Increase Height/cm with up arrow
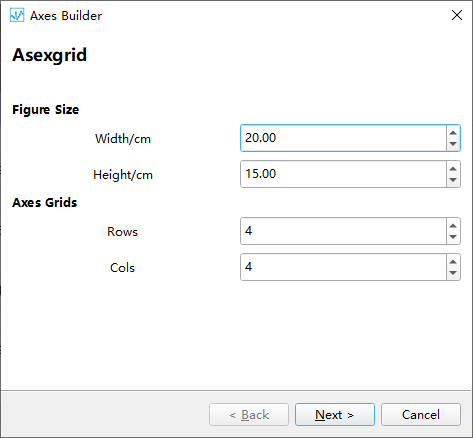This screenshot has width=473, height=438. [453, 168]
